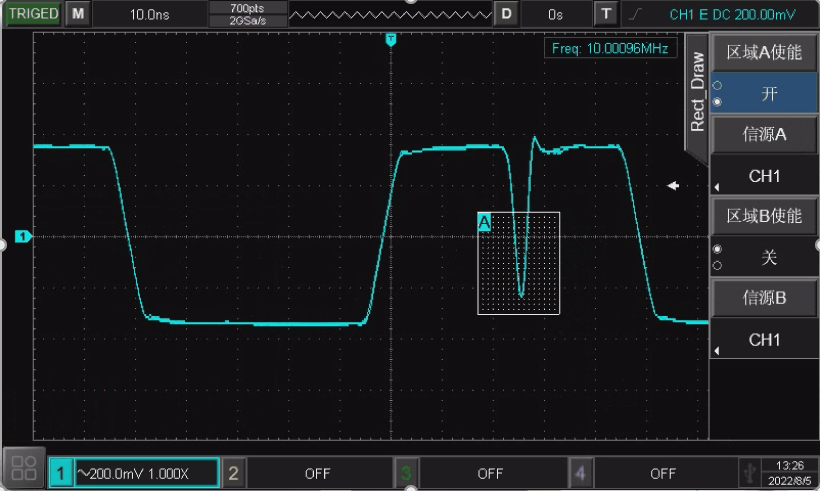The height and width of the screenshot is (491, 820).
Task: Select the zone A box on waveform
Action: coord(518,263)
